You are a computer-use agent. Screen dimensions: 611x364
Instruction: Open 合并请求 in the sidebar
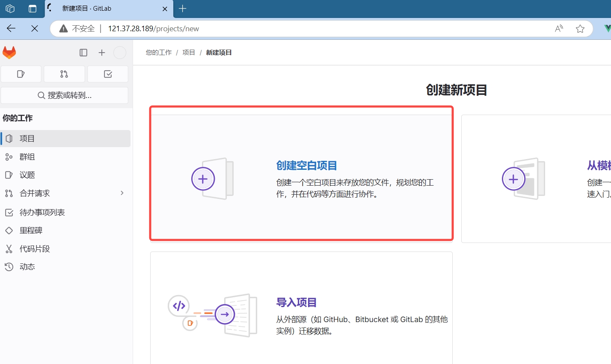(x=65, y=193)
